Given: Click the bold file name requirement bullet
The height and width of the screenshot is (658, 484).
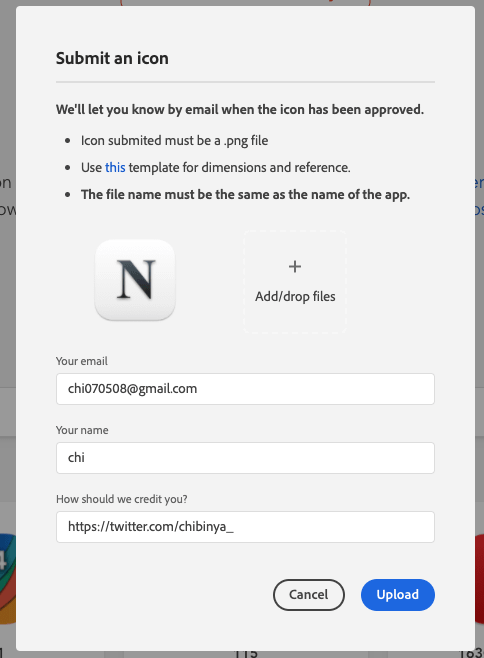Looking at the screenshot, I should (245, 195).
